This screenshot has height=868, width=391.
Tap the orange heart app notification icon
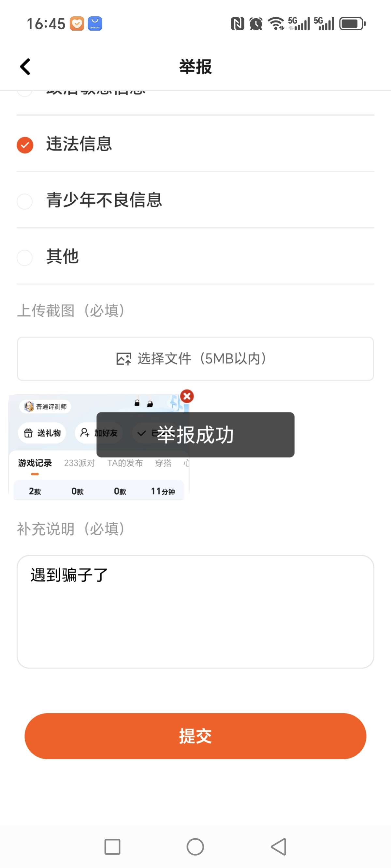(77, 24)
